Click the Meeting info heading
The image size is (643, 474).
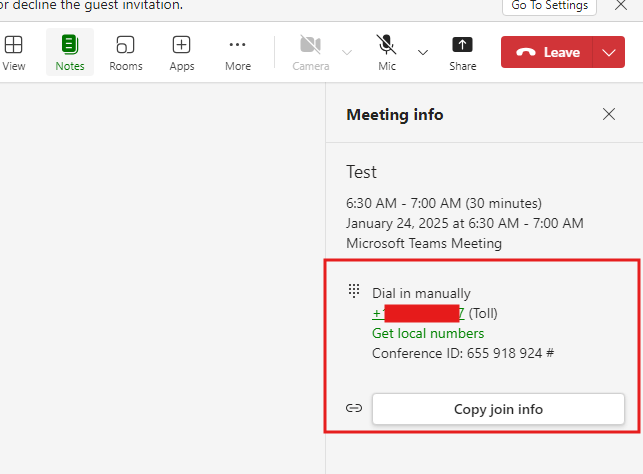pyautogui.click(x=395, y=115)
